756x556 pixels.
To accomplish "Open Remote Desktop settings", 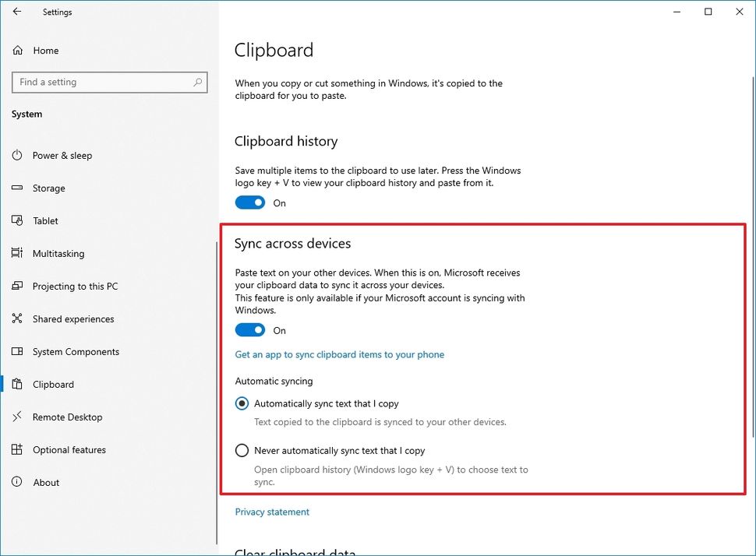I will pyautogui.click(x=67, y=417).
